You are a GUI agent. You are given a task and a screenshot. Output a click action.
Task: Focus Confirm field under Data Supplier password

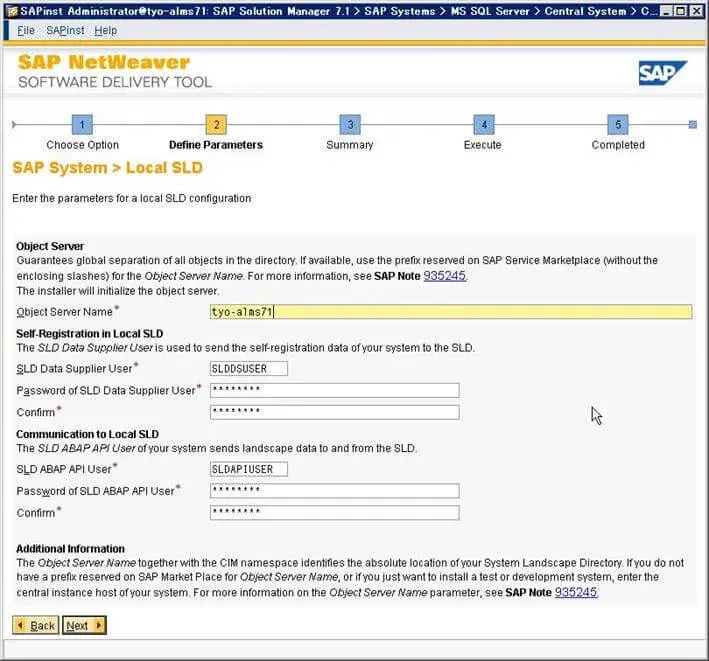(335, 412)
